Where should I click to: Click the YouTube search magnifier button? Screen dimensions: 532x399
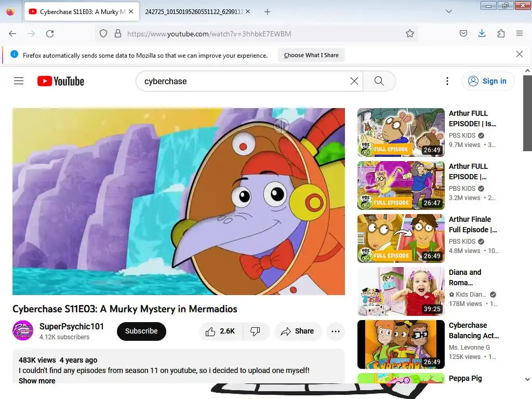pyautogui.click(x=379, y=81)
